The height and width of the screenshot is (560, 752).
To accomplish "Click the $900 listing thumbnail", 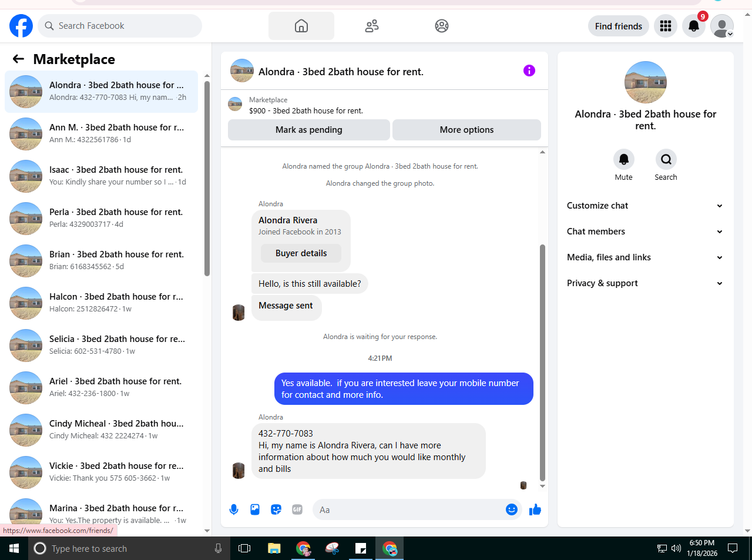I will (235, 105).
